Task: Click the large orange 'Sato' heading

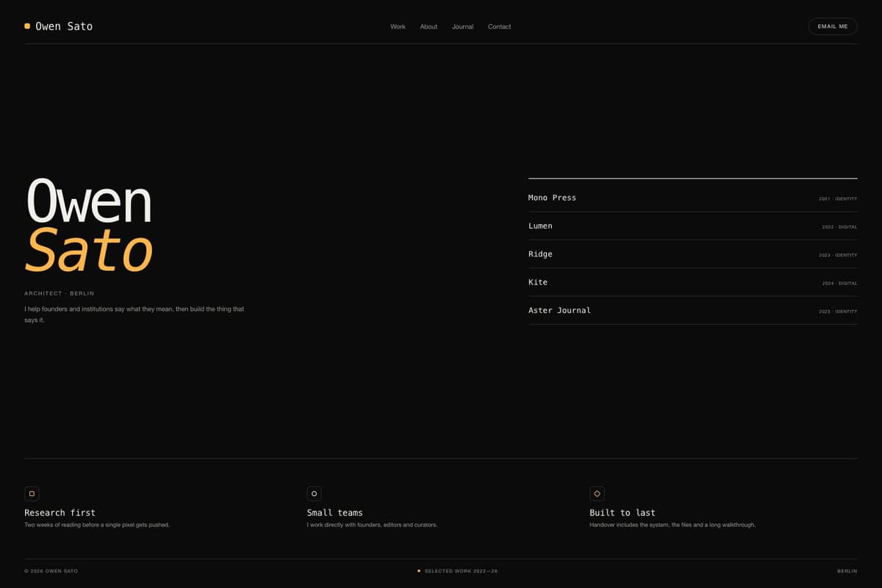Action: (88, 250)
